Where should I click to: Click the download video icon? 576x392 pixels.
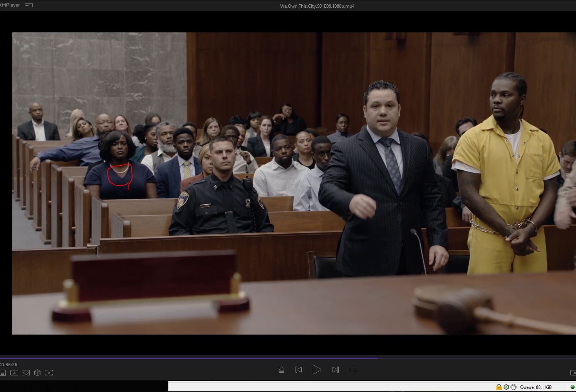point(14,373)
